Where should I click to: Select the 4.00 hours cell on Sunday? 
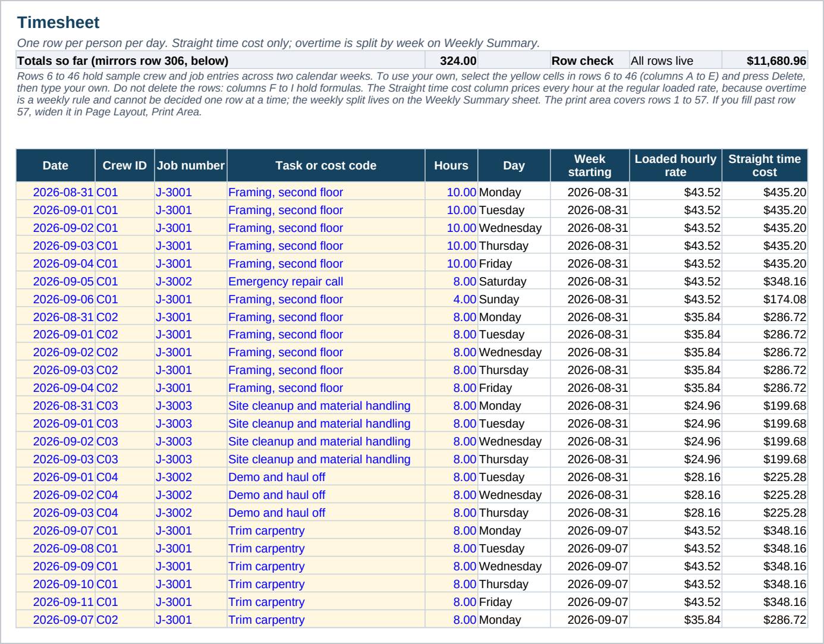(x=451, y=299)
